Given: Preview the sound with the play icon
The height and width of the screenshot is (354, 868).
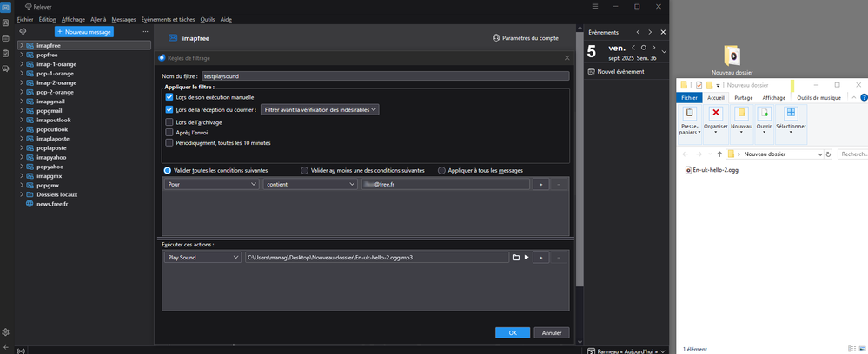Looking at the screenshot, I should click(x=526, y=258).
